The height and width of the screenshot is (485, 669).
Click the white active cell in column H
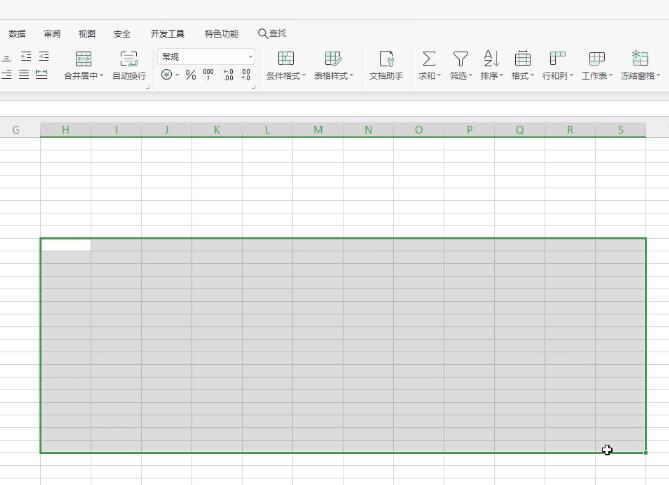pos(66,245)
